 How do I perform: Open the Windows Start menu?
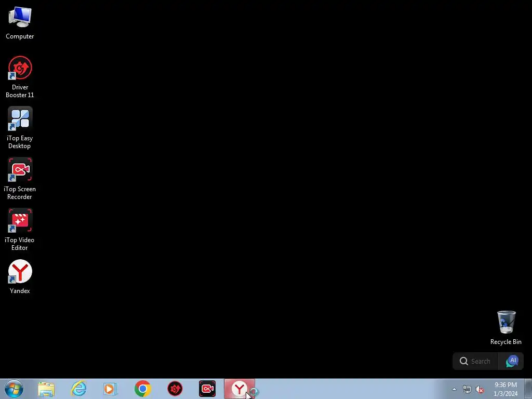14,389
